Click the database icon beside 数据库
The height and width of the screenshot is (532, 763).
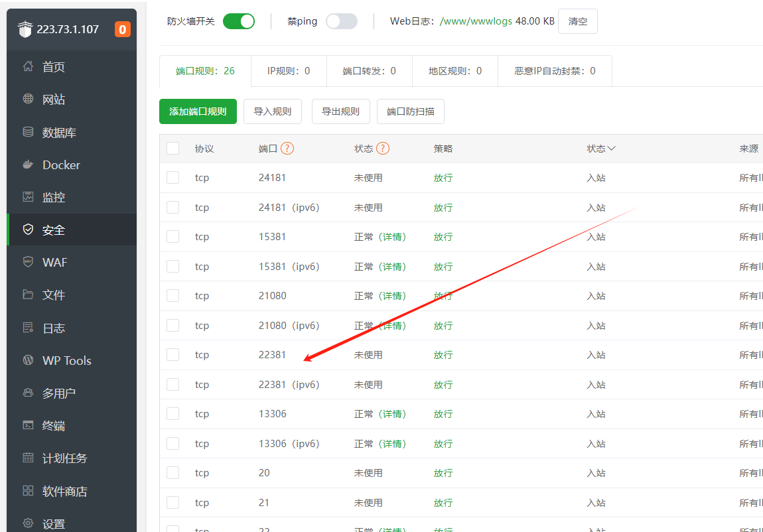[29, 132]
